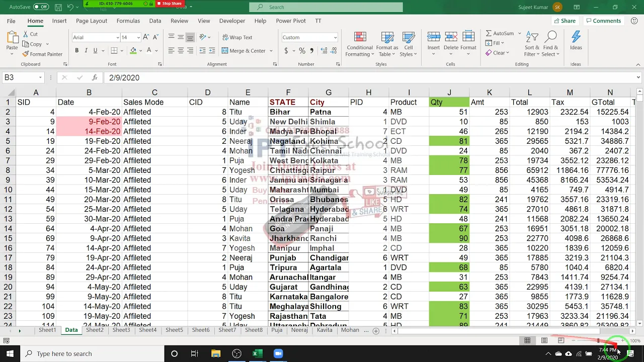Apply comma style number format

point(312,51)
